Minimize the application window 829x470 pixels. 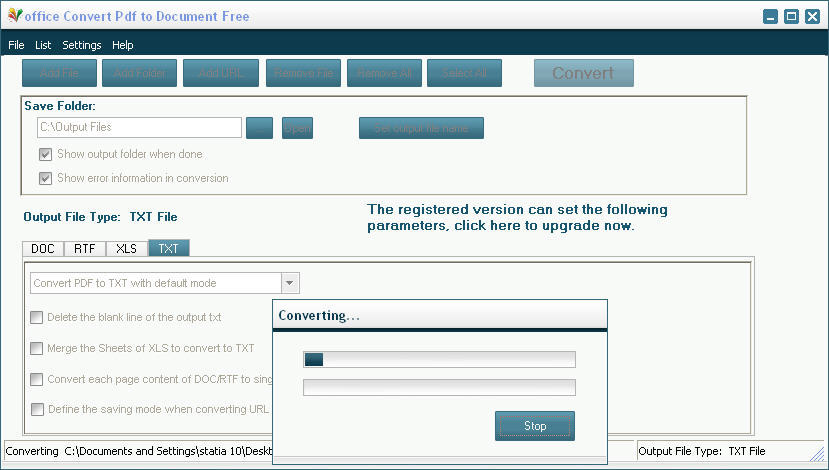770,17
